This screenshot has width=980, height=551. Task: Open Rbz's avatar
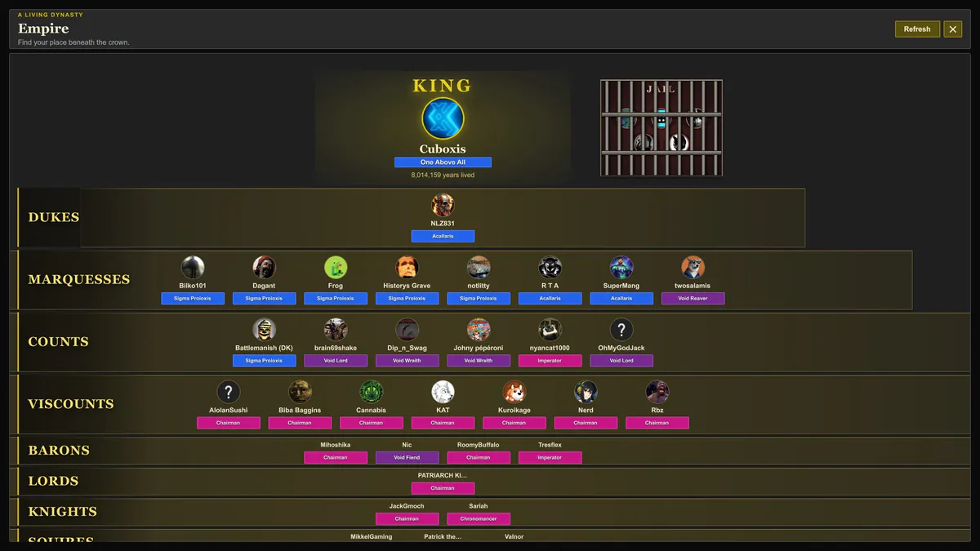pos(657,391)
